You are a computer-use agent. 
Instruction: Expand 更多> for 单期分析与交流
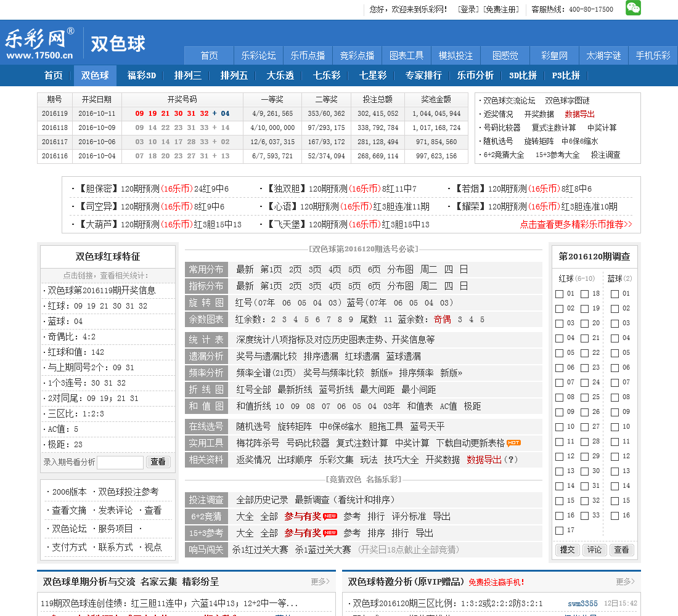[320, 582]
